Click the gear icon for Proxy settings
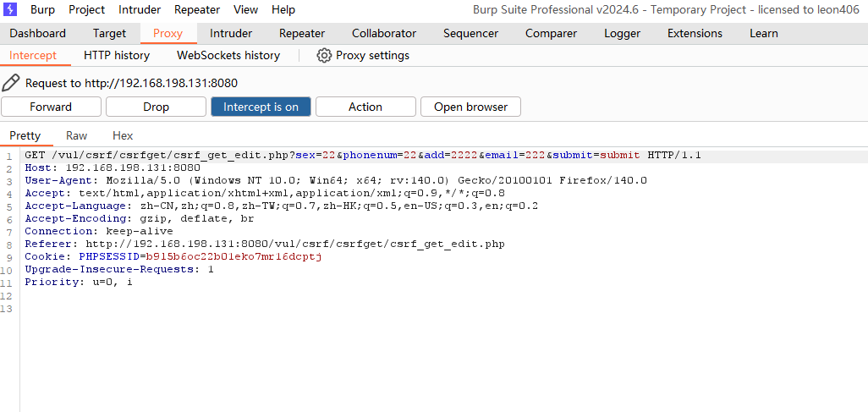Screen dimensions: 868x412 tap(324, 55)
